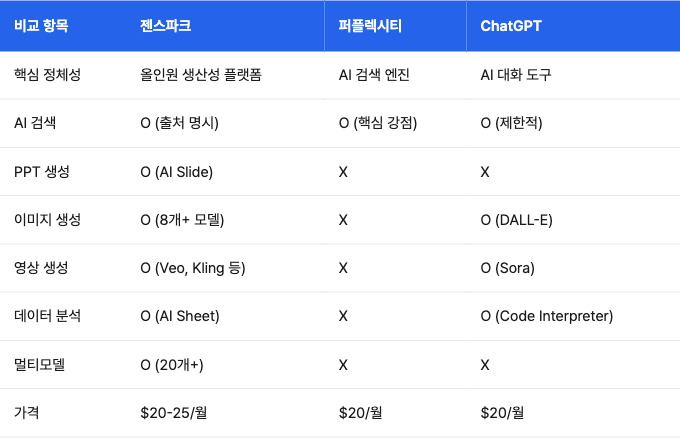Click the O (AI Sheet) cell
Image resolution: width=680 pixels, height=438 pixels.
tap(180, 316)
